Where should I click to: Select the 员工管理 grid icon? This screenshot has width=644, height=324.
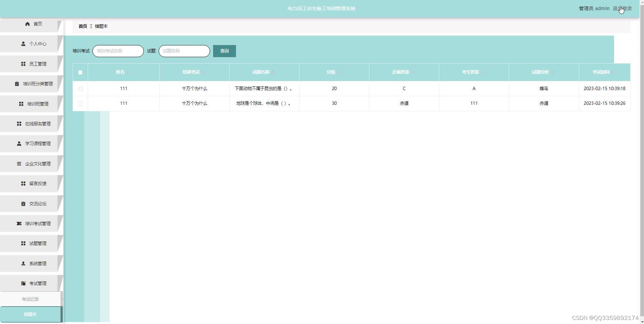coord(23,64)
